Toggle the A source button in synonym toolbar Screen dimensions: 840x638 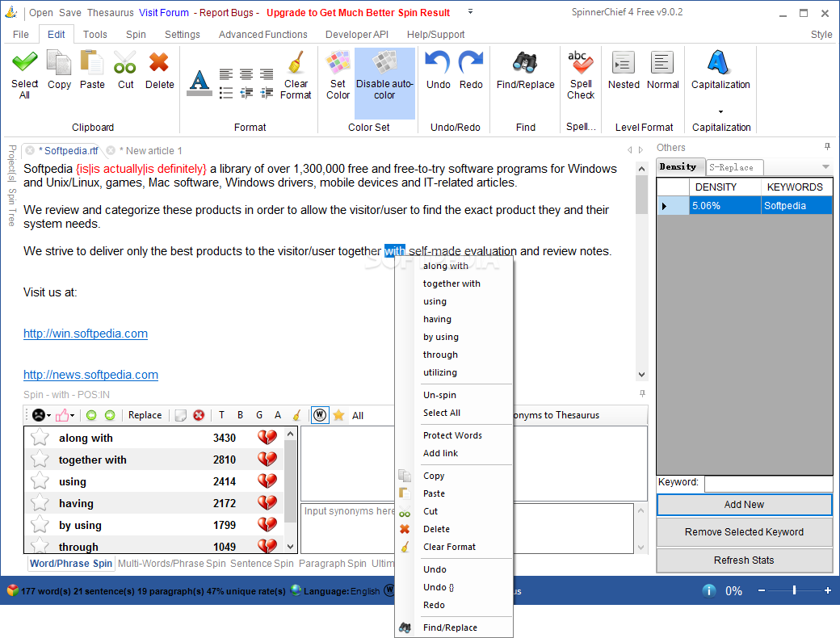point(278,415)
